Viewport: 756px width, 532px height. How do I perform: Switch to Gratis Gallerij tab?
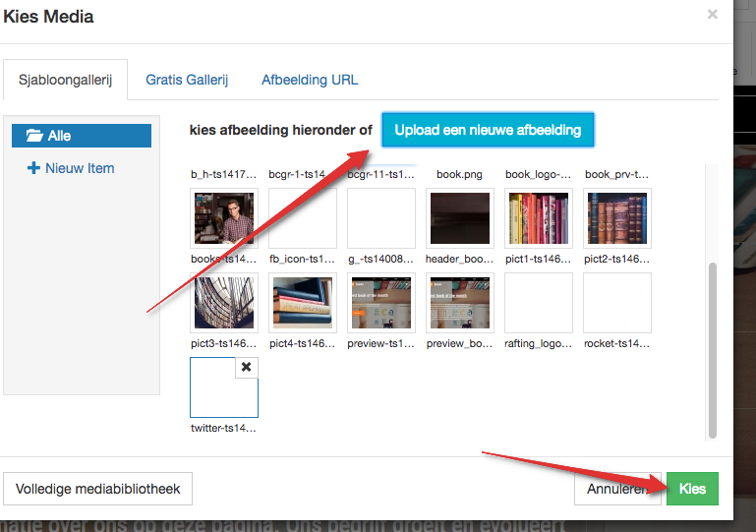pos(187,80)
